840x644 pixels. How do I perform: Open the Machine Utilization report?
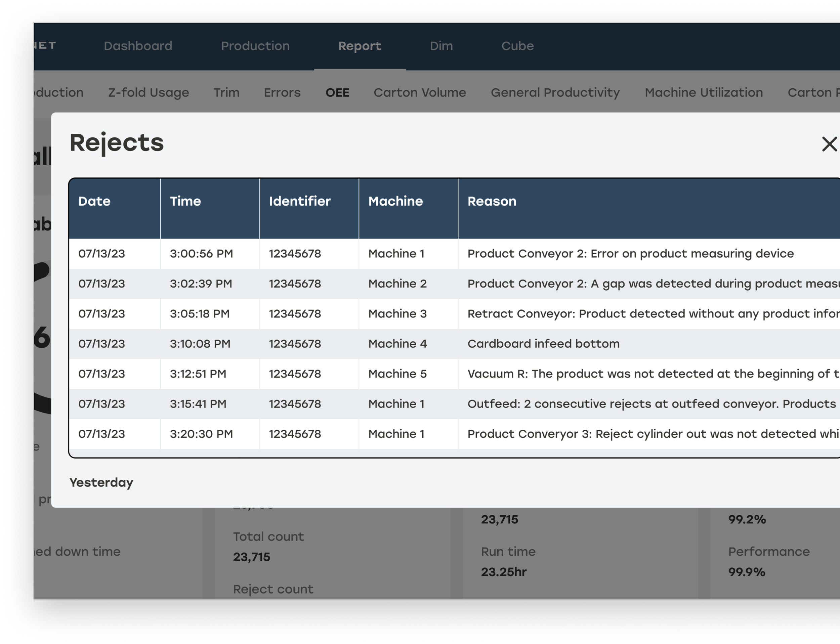click(x=704, y=92)
